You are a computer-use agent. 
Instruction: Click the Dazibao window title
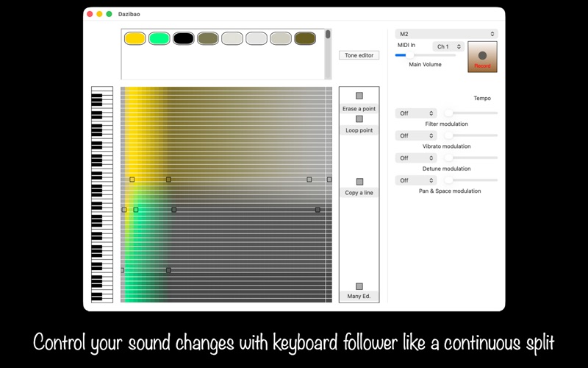click(x=129, y=14)
